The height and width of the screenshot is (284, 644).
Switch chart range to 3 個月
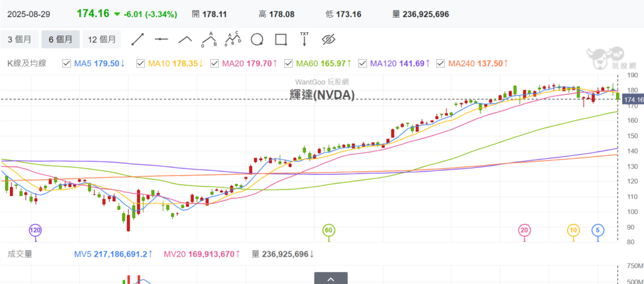[x=19, y=40]
